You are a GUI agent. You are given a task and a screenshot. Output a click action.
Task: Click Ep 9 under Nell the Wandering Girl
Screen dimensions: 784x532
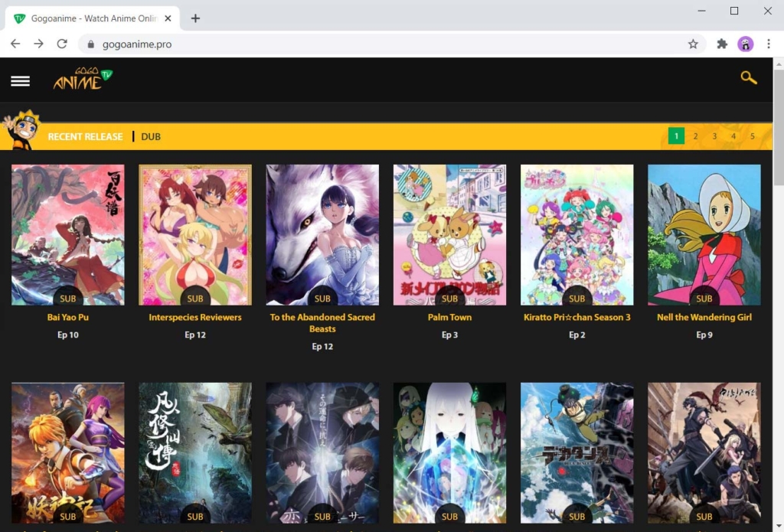point(704,335)
